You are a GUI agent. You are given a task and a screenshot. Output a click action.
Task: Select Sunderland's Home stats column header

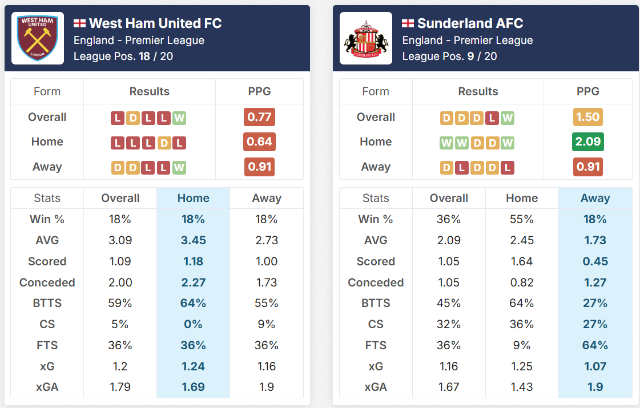point(522,198)
